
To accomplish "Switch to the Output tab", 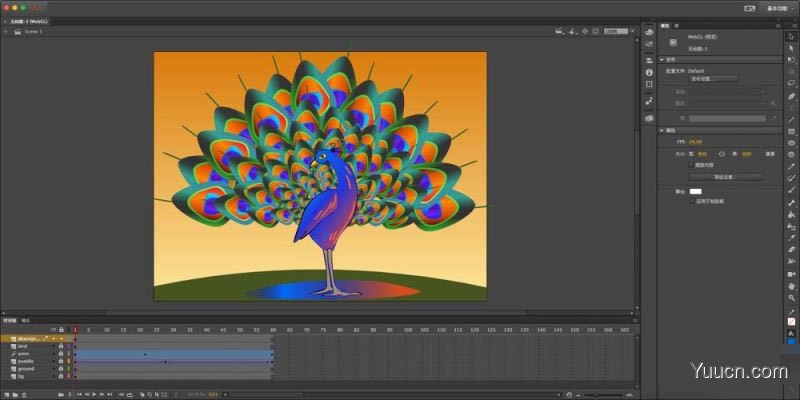I will [25, 320].
